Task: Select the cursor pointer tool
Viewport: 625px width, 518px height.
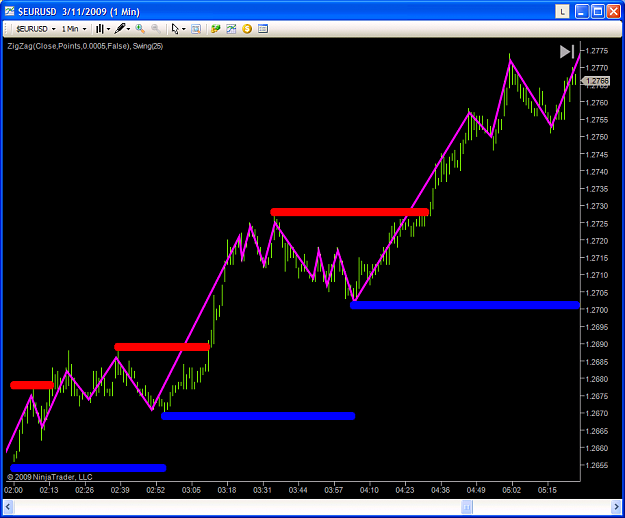Action: [x=175, y=29]
